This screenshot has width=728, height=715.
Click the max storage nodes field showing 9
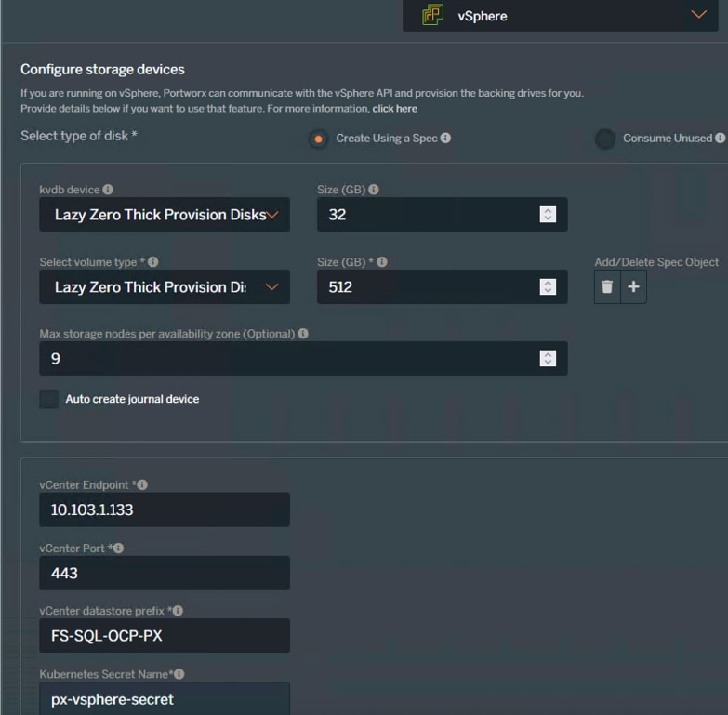click(x=303, y=358)
